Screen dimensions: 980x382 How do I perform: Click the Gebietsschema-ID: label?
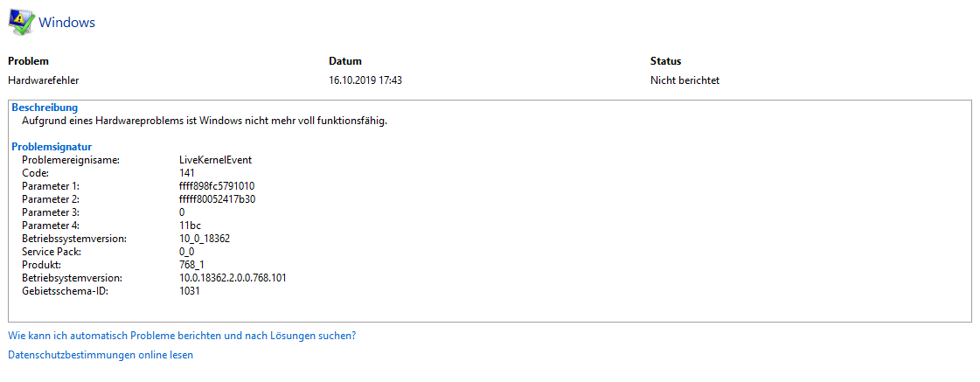coord(65,291)
